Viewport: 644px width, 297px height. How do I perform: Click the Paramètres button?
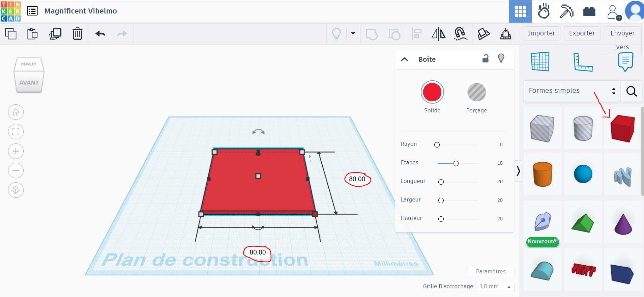pos(491,272)
